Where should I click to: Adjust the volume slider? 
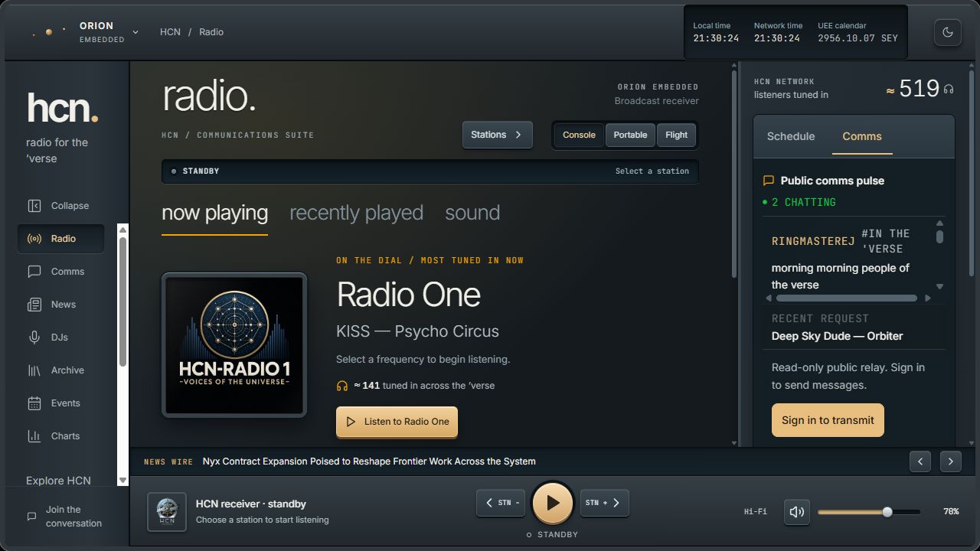click(869, 512)
